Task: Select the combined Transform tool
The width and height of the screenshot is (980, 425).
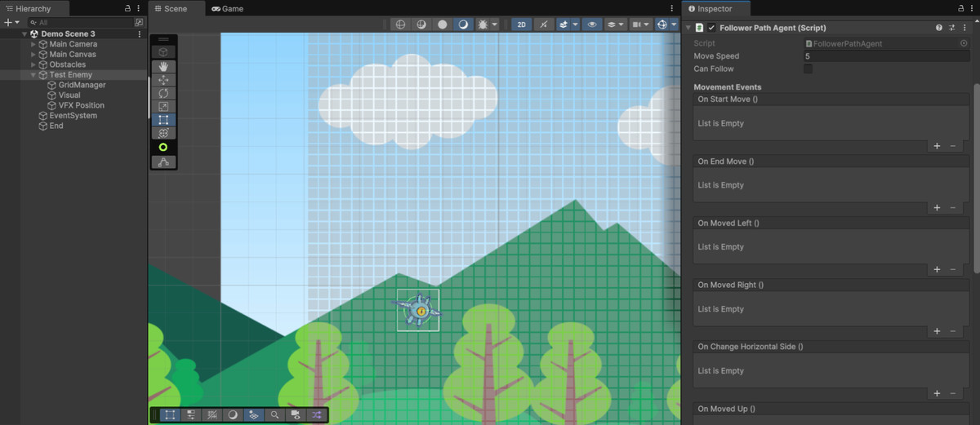Action: click(x=163, y=132)
